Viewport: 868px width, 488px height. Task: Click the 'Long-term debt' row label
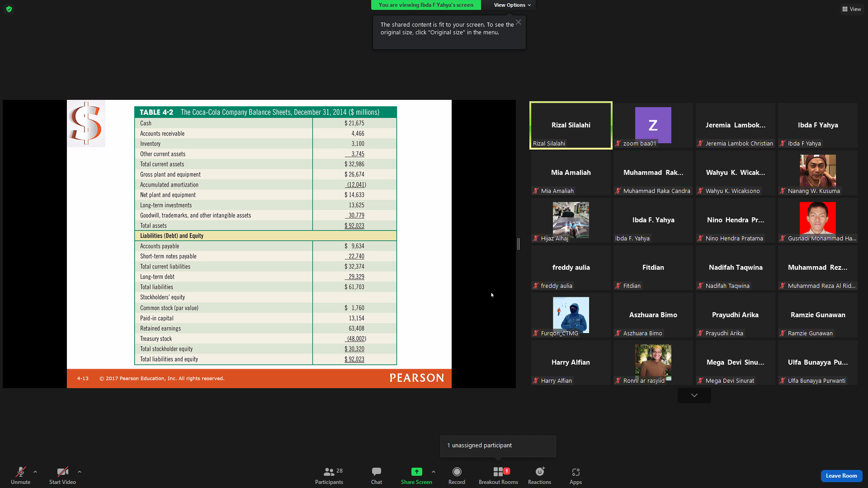click(x=157, y=277)
